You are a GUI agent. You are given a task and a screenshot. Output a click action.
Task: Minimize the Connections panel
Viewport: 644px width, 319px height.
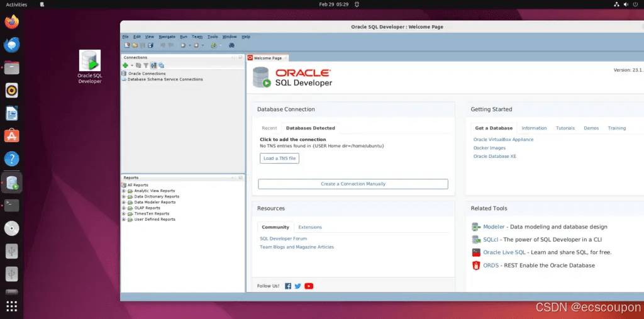(241, 57)
